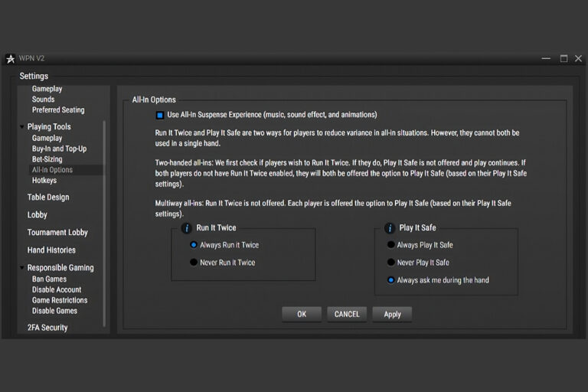Open Hotkeys settings

[44, 181]
